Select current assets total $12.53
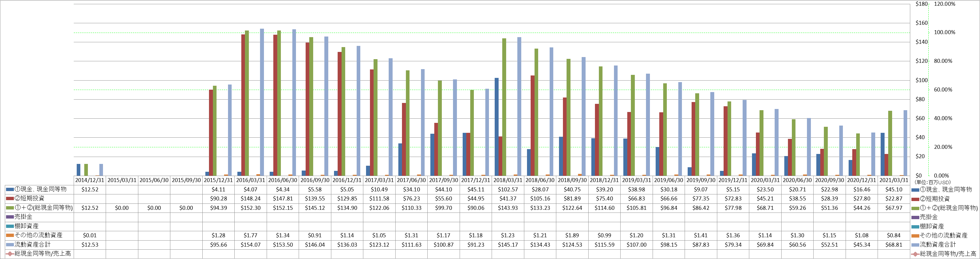The width and height of the screenshot is (980, 259). tap(90, 245)
